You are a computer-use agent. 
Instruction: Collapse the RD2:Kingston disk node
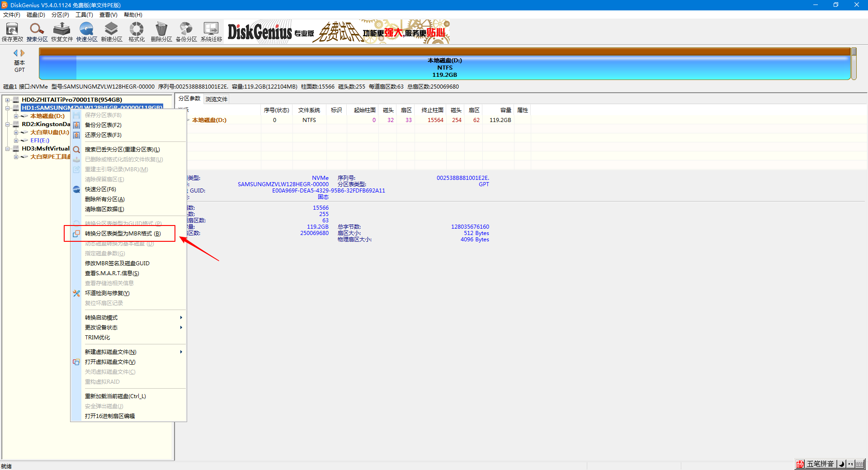[8, 124]
